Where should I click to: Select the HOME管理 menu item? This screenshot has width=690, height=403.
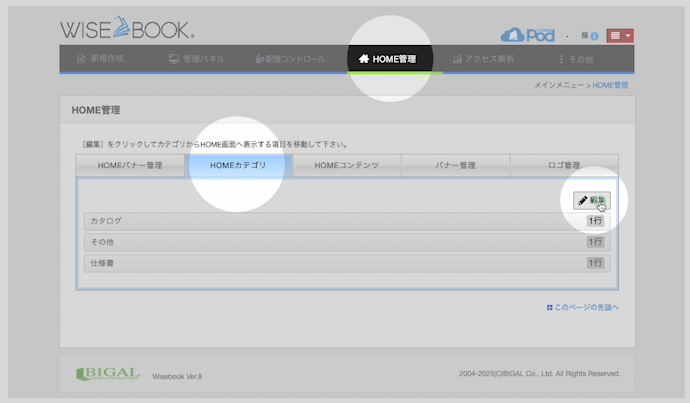click(387, 59)
